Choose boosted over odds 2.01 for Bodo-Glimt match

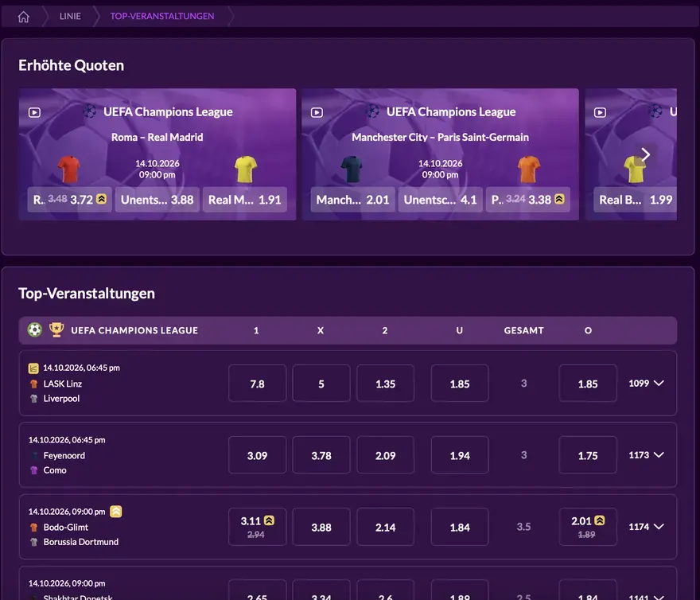[588, 527]
